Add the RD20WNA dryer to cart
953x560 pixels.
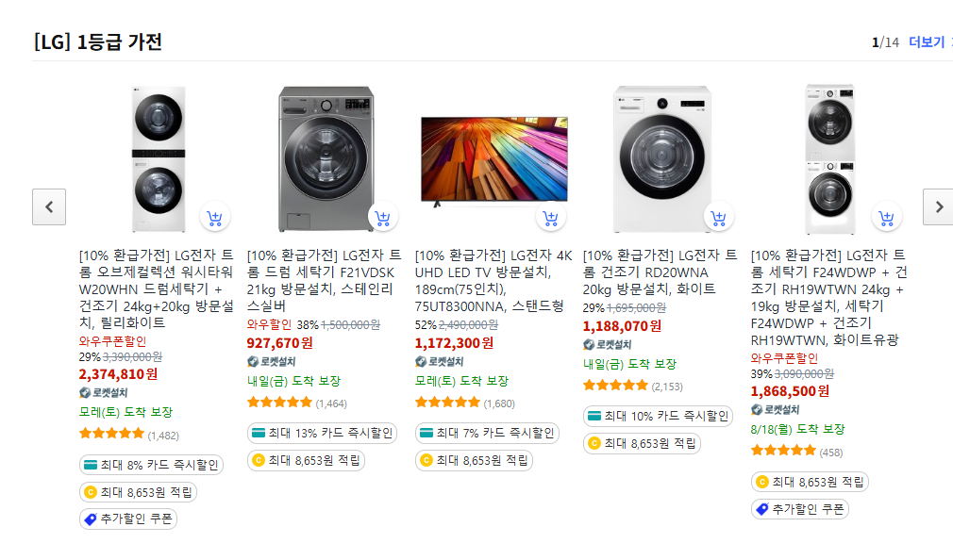719,219
